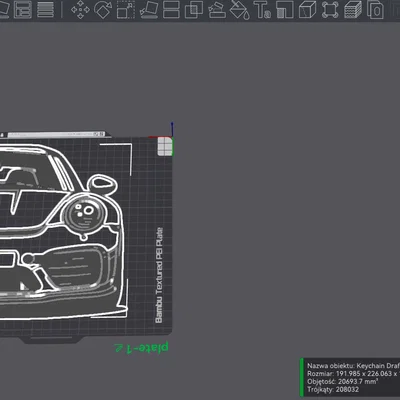Screen dimensions: 400x400
Task: Select the Scale tool
Action: 126,9
